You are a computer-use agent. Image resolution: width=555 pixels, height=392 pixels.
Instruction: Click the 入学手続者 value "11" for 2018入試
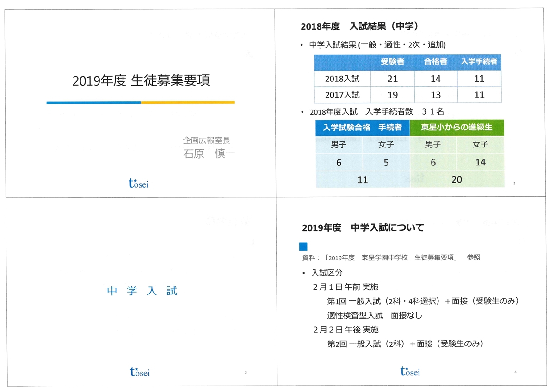click(479, 79)
